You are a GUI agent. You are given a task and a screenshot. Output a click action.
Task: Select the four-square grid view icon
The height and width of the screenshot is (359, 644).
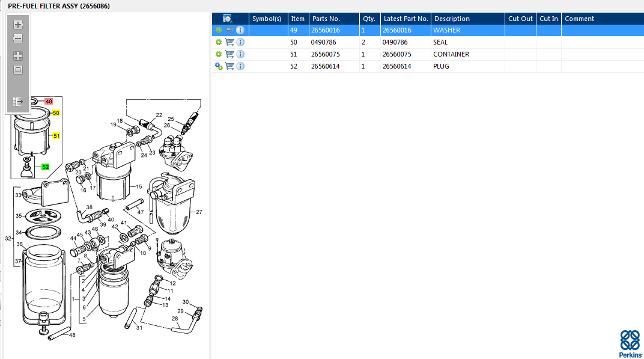point(18,55)
